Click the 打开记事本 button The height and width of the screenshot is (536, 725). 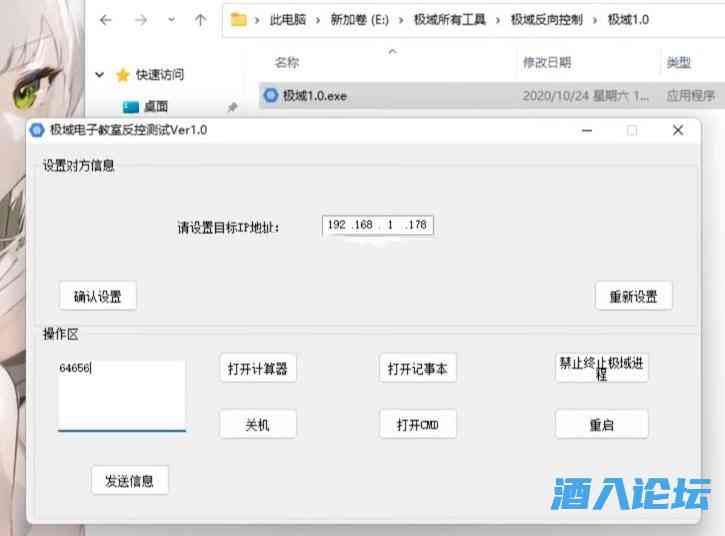[417, 369]
